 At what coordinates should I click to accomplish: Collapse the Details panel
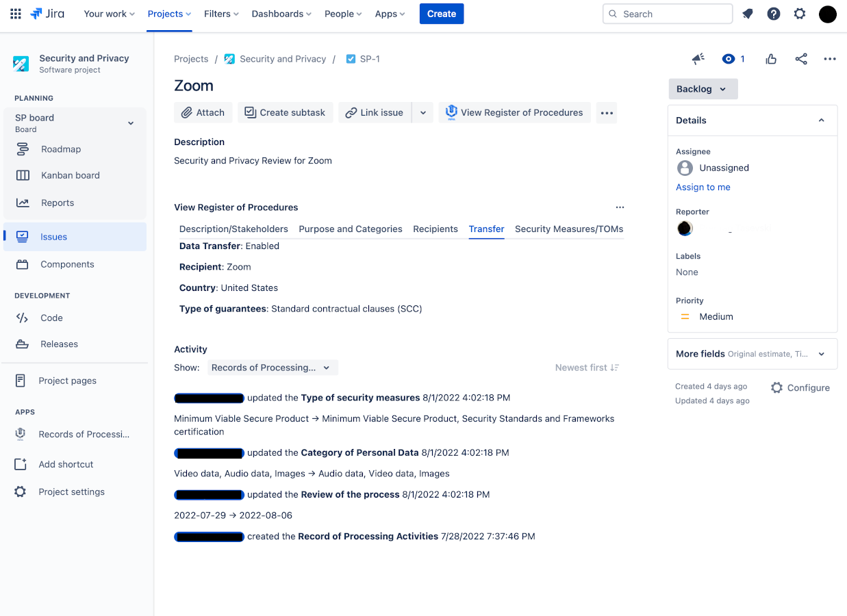tap(822, 120)
